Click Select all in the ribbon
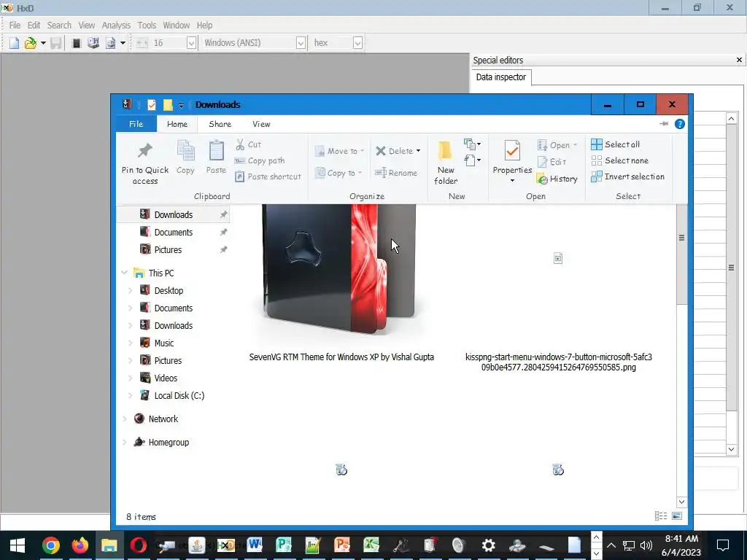747x560 pixels. [x=616, y=144]
